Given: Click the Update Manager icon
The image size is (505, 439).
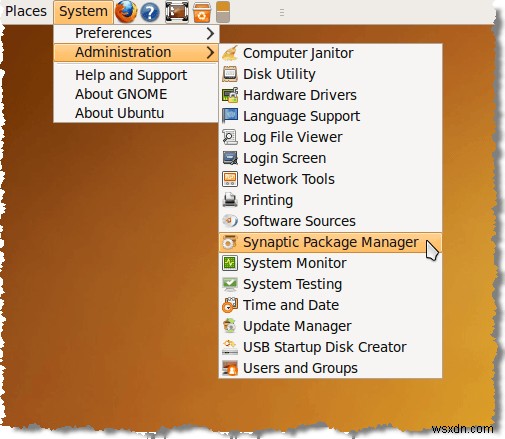Looking at the screenshot, I should click(230, 326).
